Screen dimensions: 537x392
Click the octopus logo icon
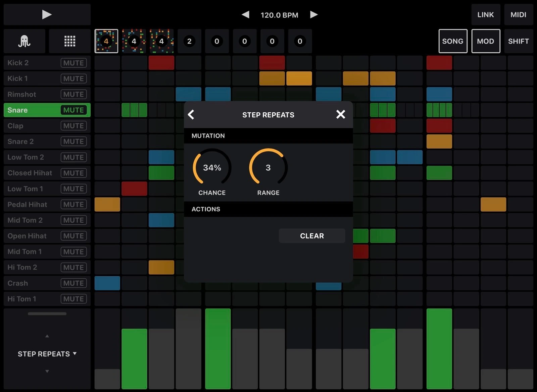pos(24,41)
